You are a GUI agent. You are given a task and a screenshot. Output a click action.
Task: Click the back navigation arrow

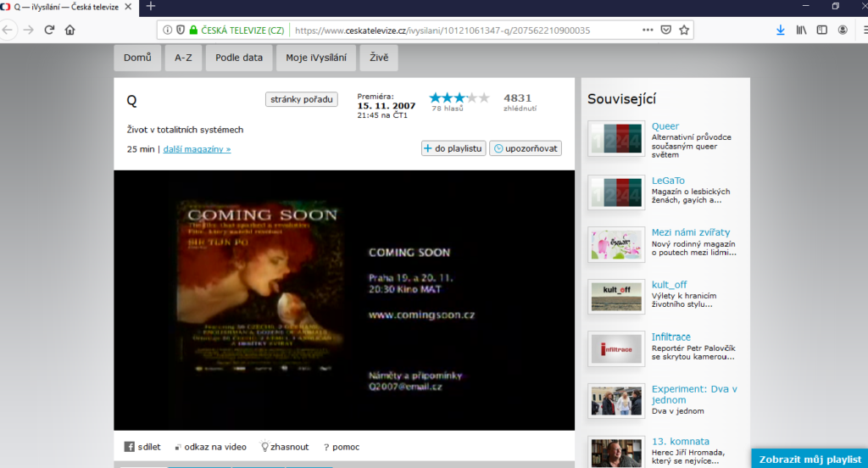[x=8, y=30]
